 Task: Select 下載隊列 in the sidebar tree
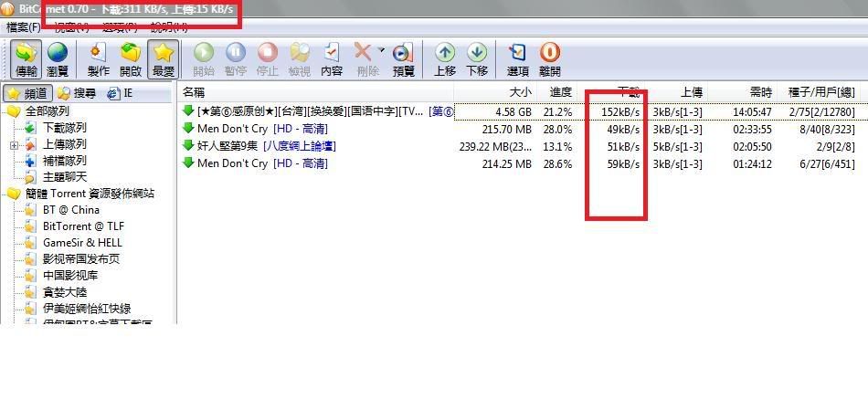point(64,128)
